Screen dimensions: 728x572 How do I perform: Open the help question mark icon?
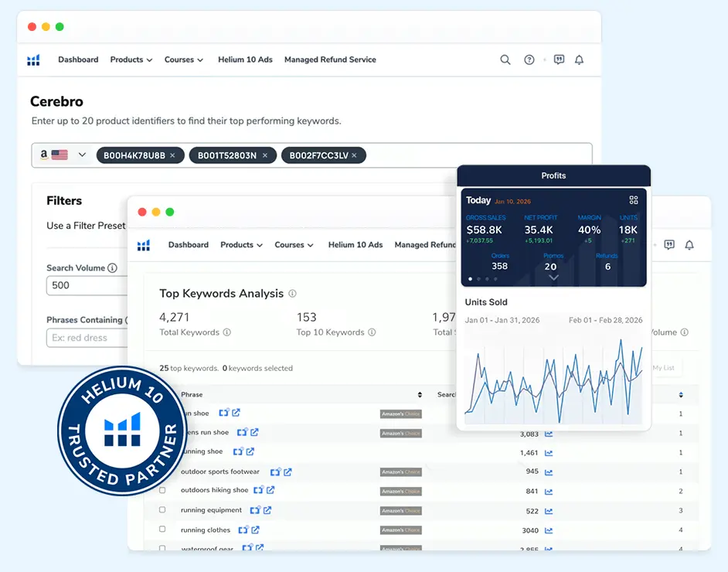tap(529, 60)
